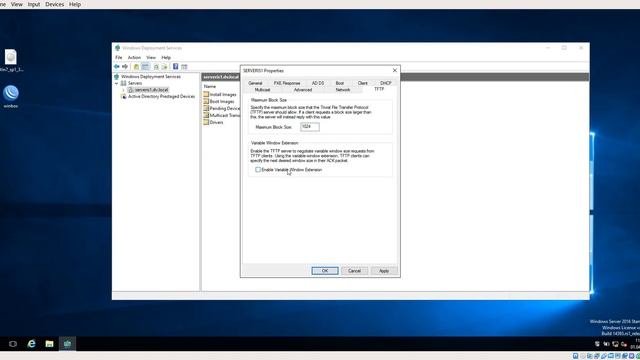Click the Maximum Block Size input field
The width and height of the screenshot is (640, 360).
310,127
